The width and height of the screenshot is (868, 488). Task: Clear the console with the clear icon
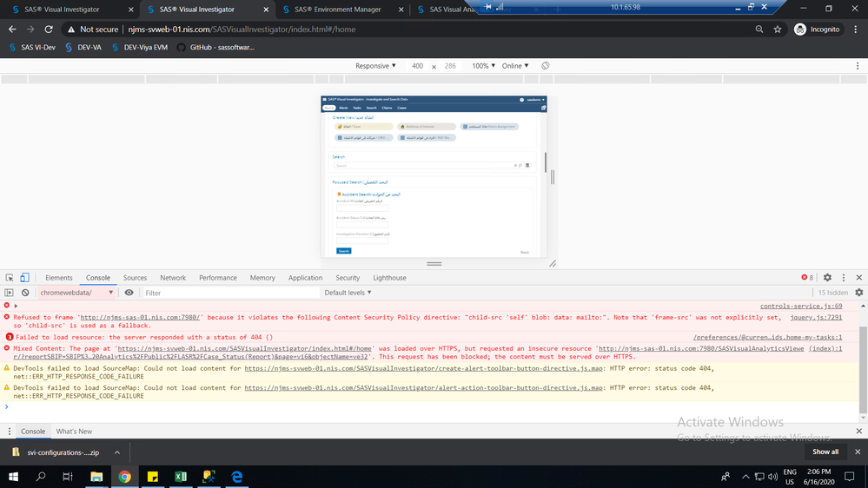pos(25,293)
